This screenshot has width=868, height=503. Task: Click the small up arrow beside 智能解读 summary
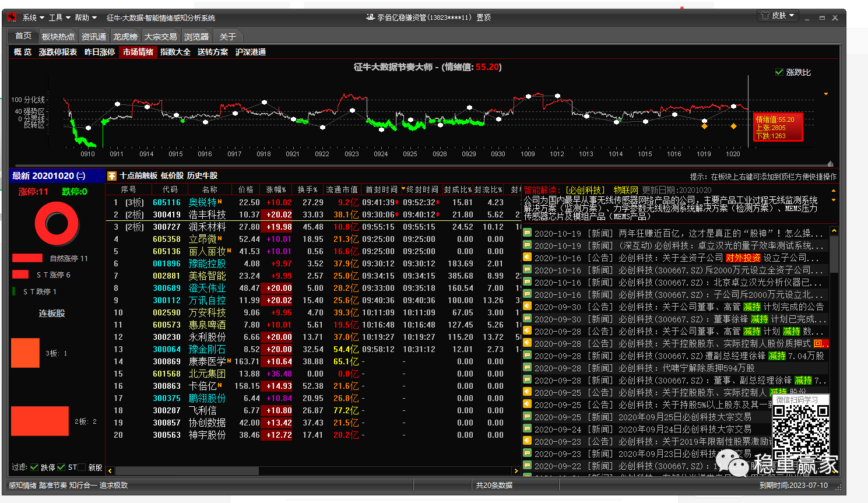834,191
